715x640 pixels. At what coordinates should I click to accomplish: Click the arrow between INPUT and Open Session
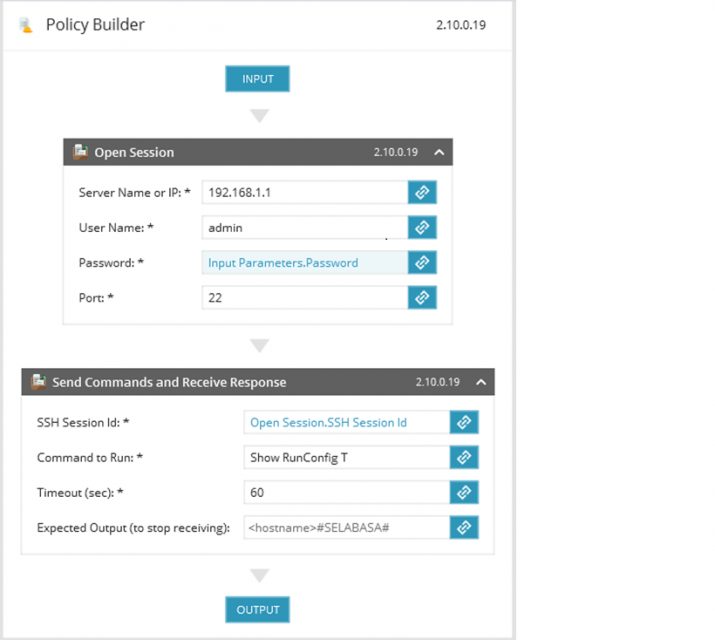(259, 115)
